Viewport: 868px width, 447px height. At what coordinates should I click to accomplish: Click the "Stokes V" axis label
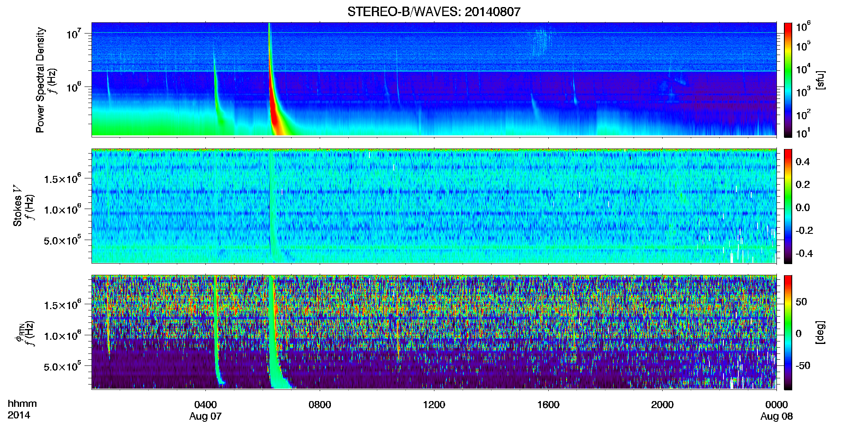pos(17,206)
